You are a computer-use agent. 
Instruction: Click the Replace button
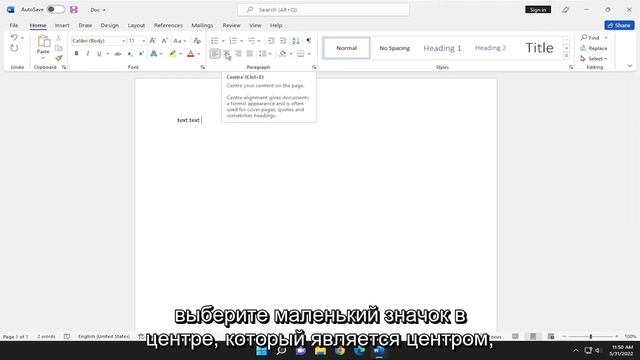[594, 48]
